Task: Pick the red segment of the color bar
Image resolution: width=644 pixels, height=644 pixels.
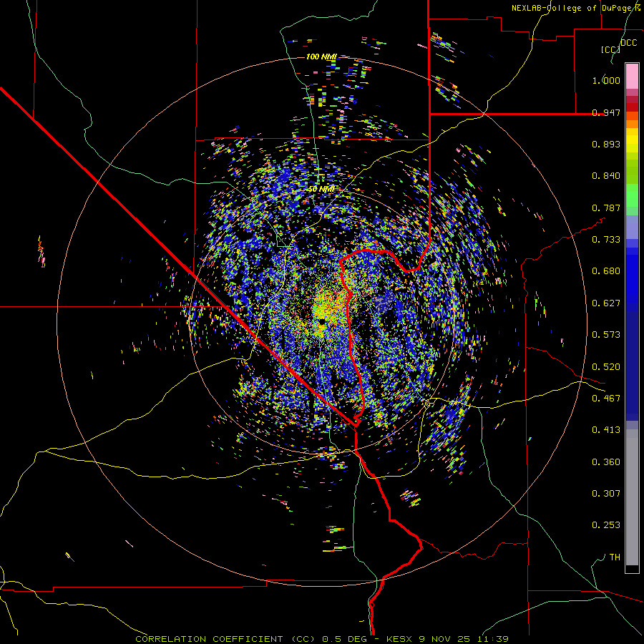Action: pyautogui.click(x=632, y=107)
